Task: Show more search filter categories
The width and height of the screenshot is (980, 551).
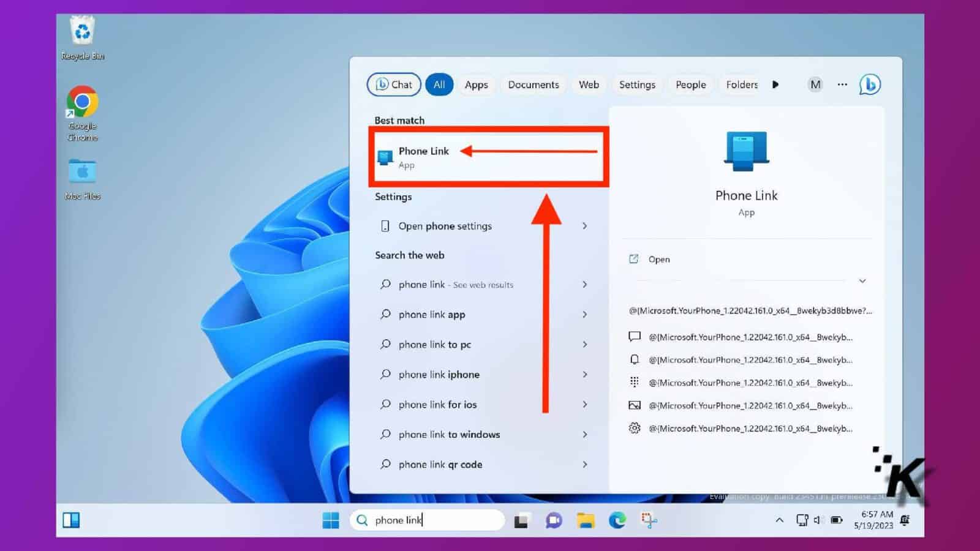Action: click(775, 84)
